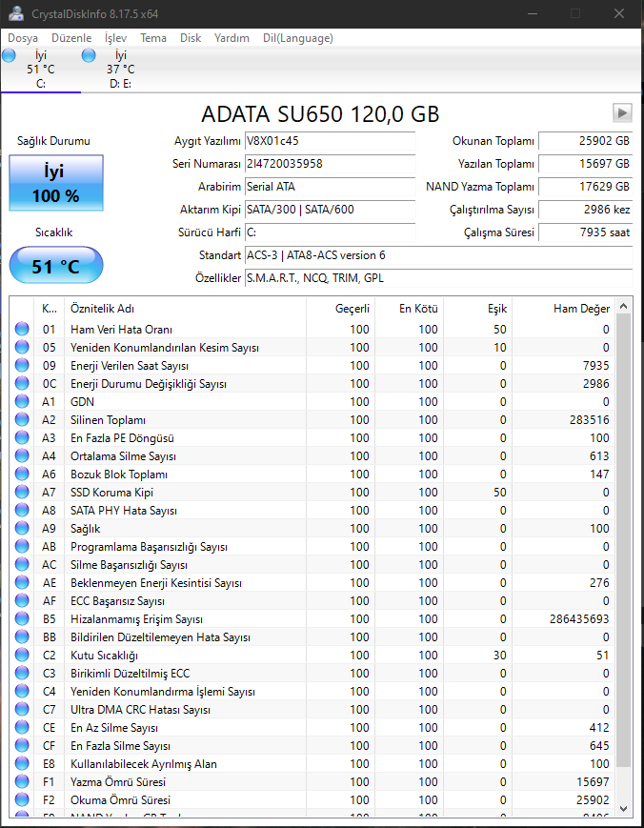Open the İşlev menu

[115, 38]
